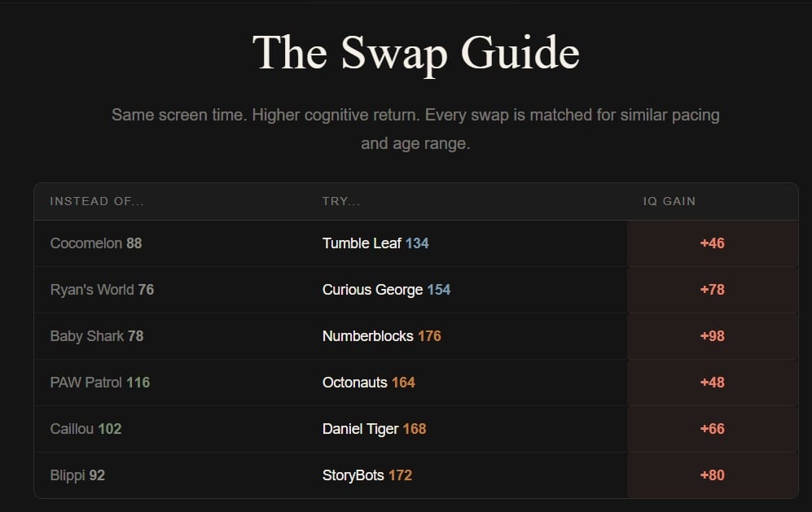Click the +80 gain for StoryBots
Screen dimensions: 812x512
coord(712,475)
